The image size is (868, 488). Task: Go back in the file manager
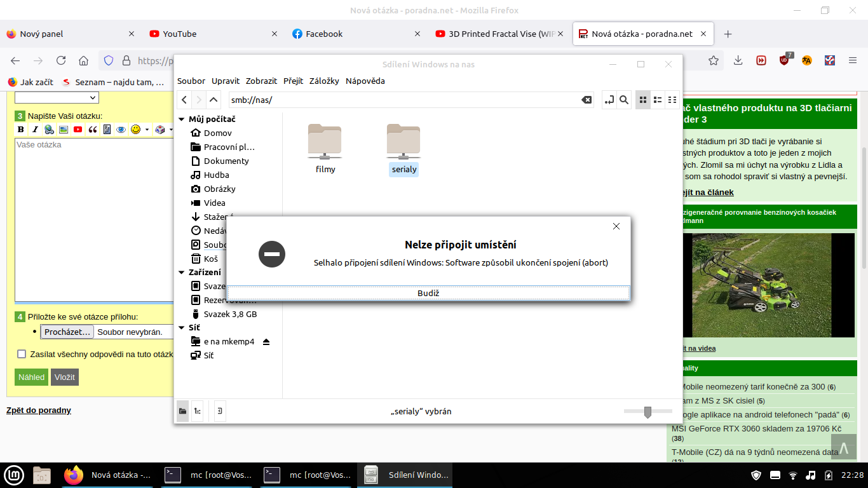point(184,100)
